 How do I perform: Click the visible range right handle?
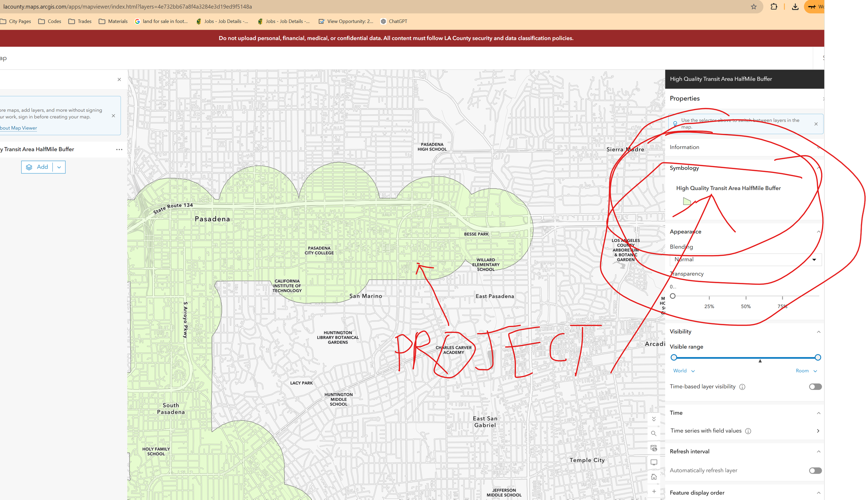[817, 357]
